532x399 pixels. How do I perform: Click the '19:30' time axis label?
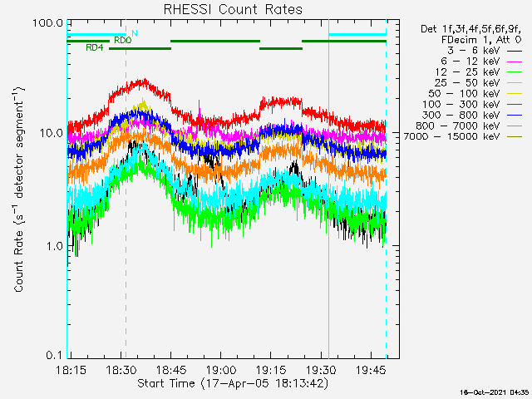tap(321, 370)
